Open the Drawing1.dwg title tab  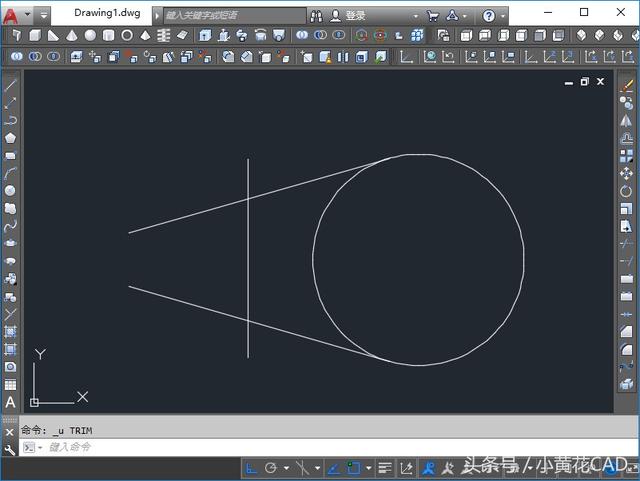pos(109,15)
